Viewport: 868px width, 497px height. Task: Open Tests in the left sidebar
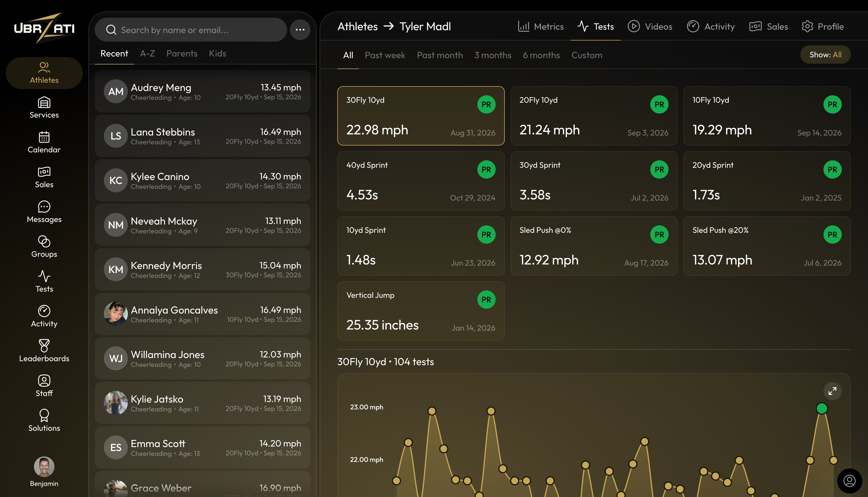pyautogui.click(x=44, y=282)
